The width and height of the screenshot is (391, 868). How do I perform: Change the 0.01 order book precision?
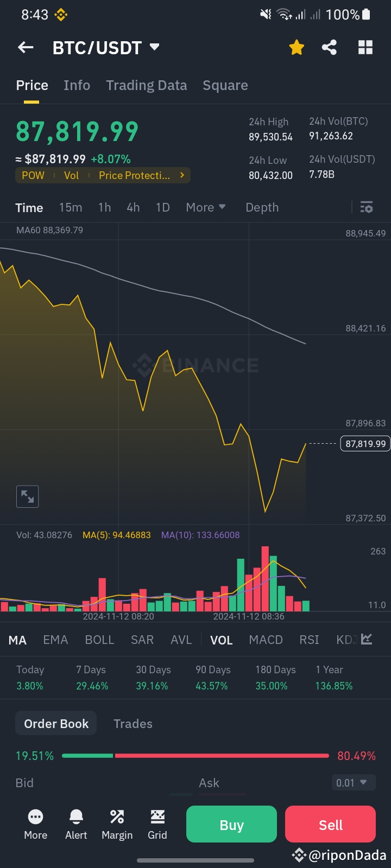point(352,783)
